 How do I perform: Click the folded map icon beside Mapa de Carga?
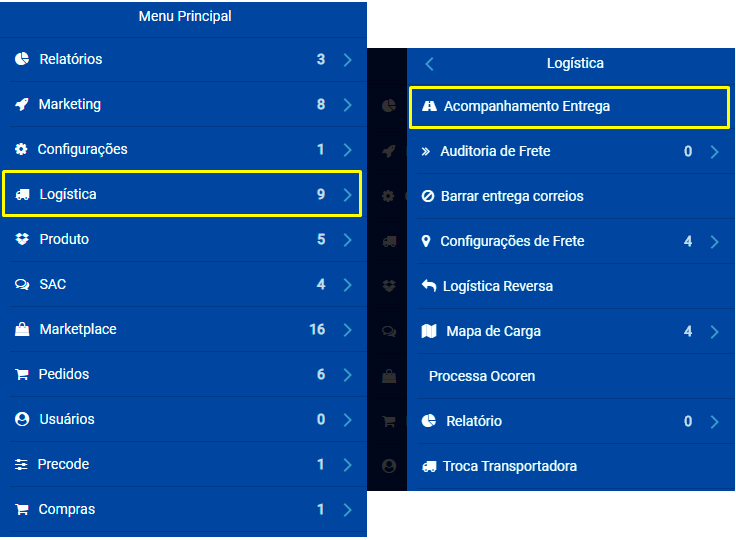[x=429, y=331]
